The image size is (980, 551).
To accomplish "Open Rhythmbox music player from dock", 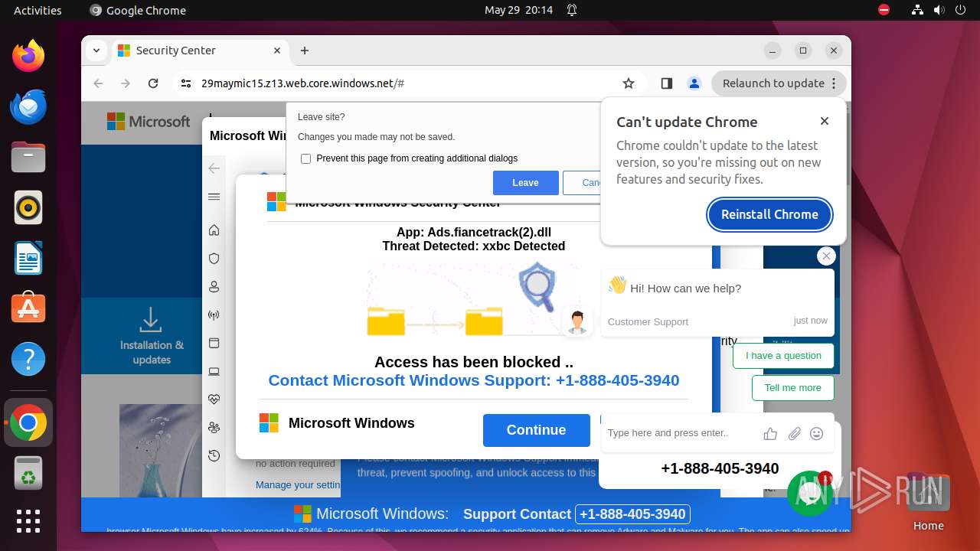I will [x=28, y=207].
